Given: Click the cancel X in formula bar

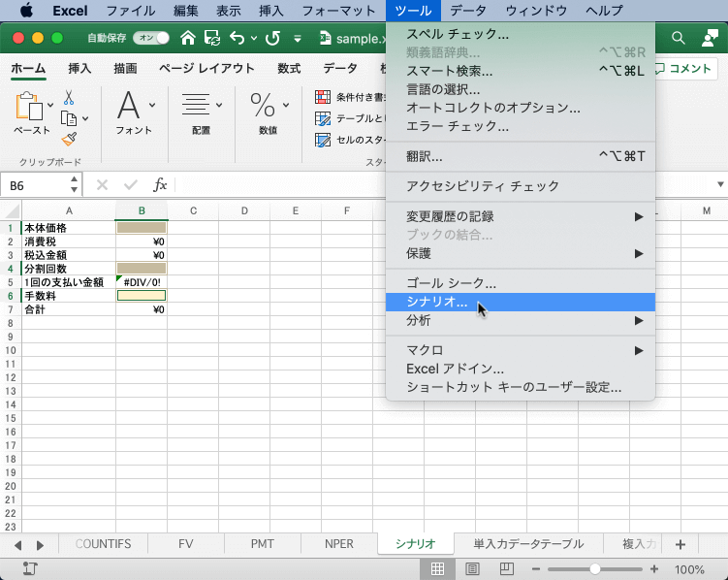Looking at the screenshot, I should point(102,185).
